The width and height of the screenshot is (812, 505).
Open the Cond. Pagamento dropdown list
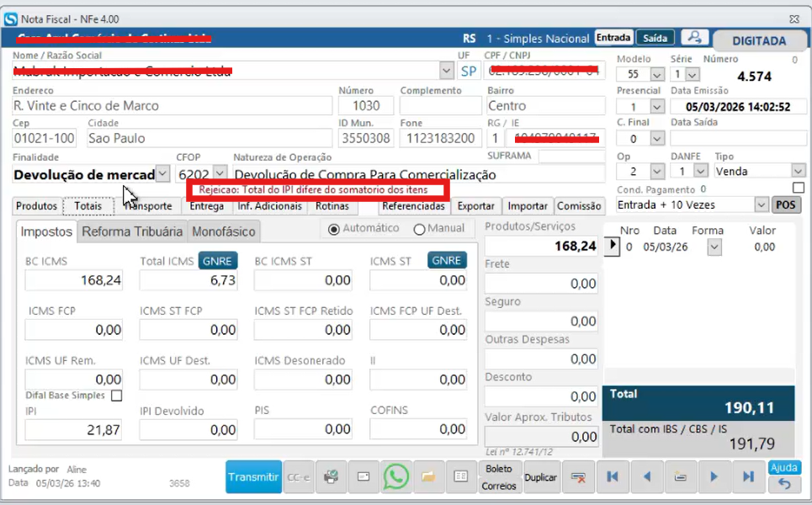point(762,205)
